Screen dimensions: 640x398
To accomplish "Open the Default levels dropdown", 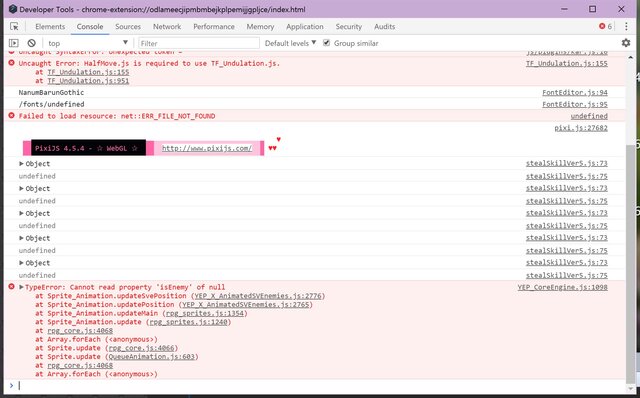I will tap(290, 43).
